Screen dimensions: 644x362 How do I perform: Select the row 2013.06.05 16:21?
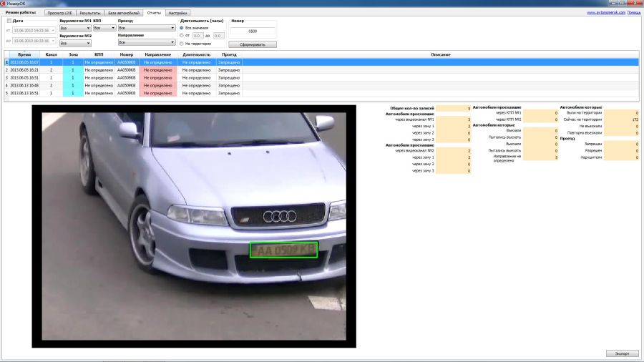click(x=321, y=70)
